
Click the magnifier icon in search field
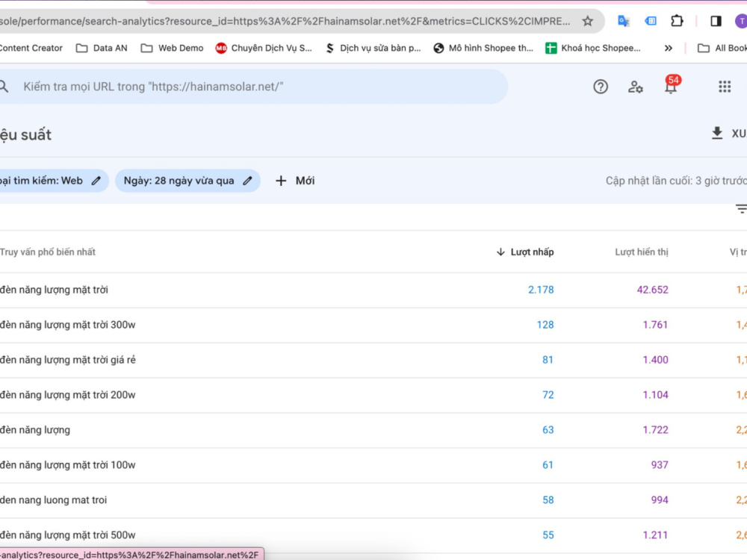coord(4,87)
